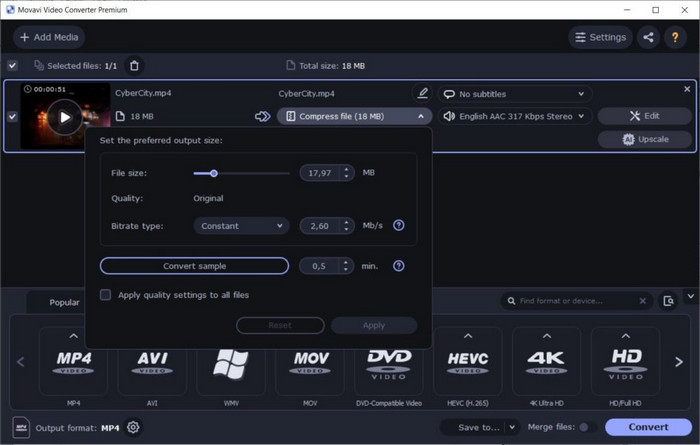Screen dimensions: 700x445
Task: Select the 4K Ultra HD icon
Action: 547,362
